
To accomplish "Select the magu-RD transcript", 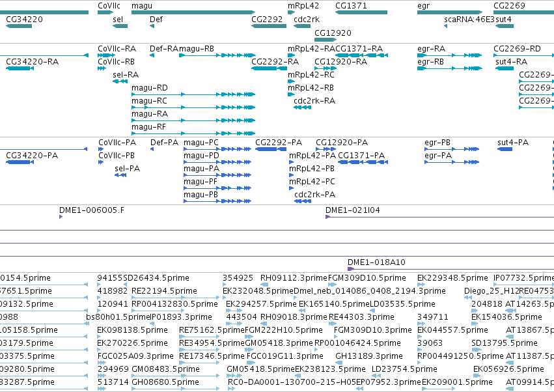I will pos(193,94).
